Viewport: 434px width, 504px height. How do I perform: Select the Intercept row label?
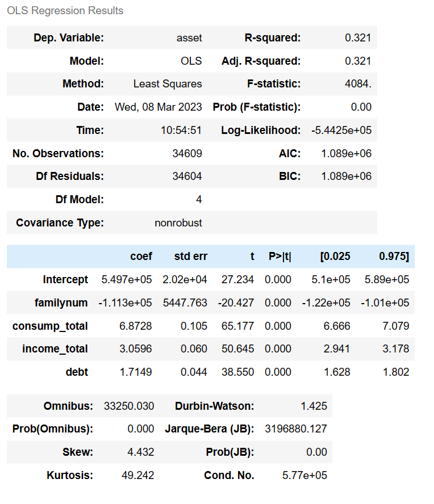[65, 279]
